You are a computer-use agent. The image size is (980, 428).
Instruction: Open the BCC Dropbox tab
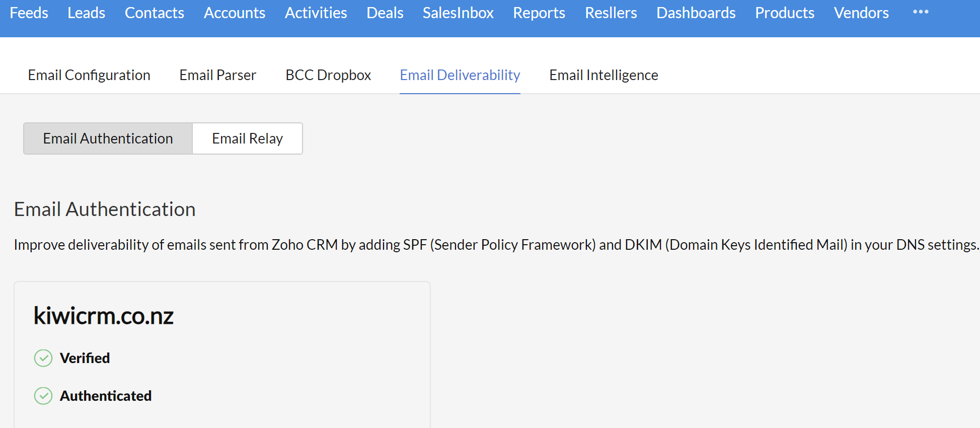(x=328, y=75)
